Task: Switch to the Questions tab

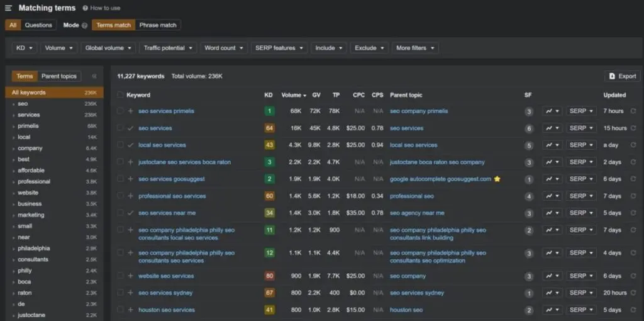Action: click(x=38, y=25)
